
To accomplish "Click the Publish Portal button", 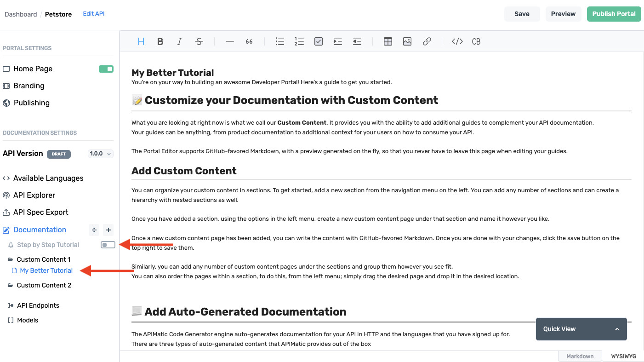I will tap(614, 14).
